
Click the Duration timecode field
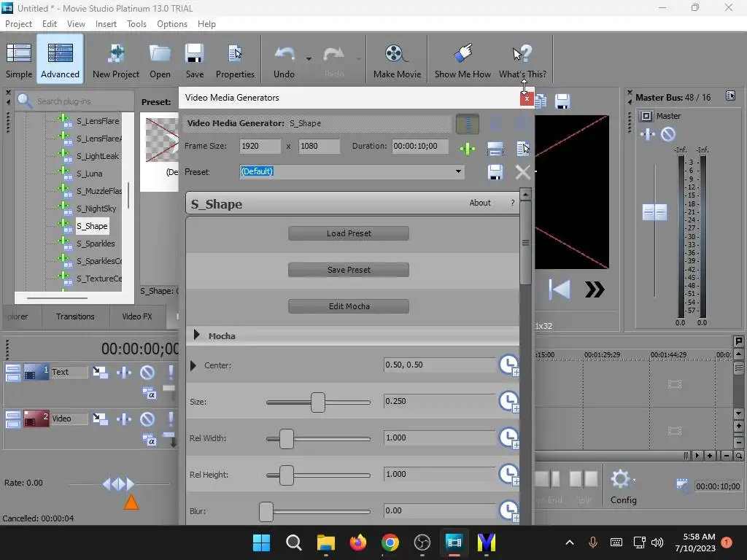[x=419, y=146]
